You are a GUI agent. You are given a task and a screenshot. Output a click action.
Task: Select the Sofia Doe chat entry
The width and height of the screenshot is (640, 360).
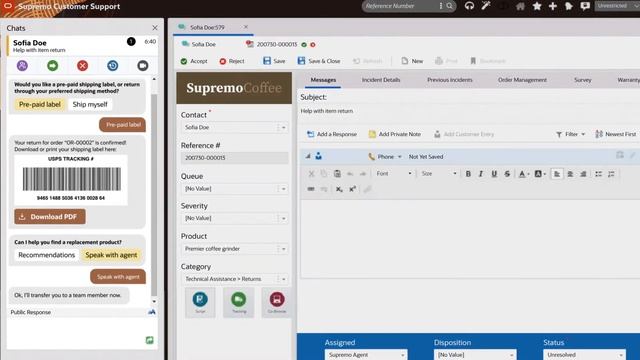(82, 45)
